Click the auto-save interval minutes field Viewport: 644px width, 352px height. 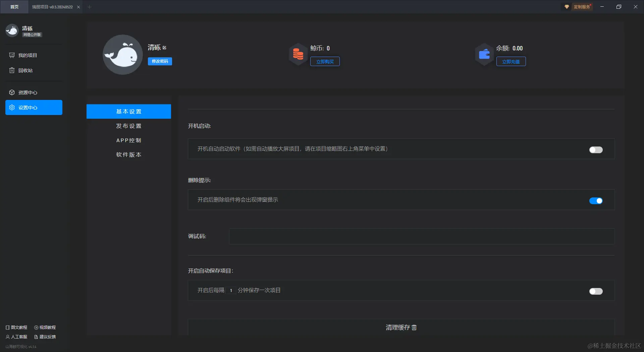click(231, 290)
